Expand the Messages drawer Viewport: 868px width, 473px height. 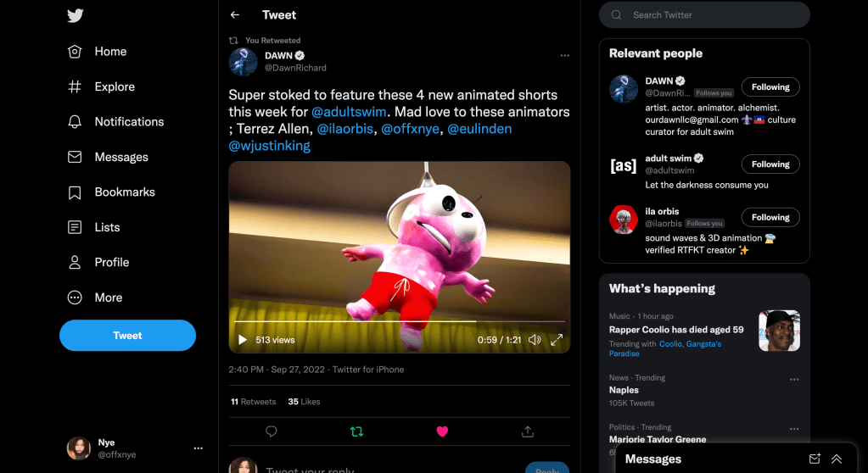pos(837,459)
